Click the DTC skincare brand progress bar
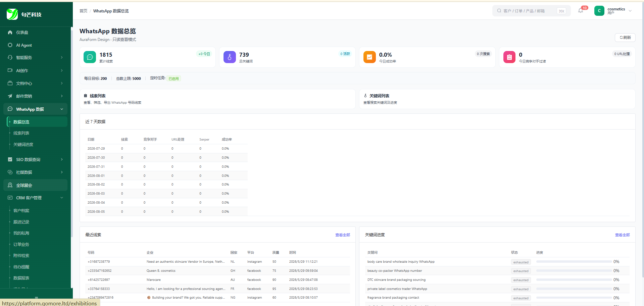The image size is (644, 306). pos(574,280)
